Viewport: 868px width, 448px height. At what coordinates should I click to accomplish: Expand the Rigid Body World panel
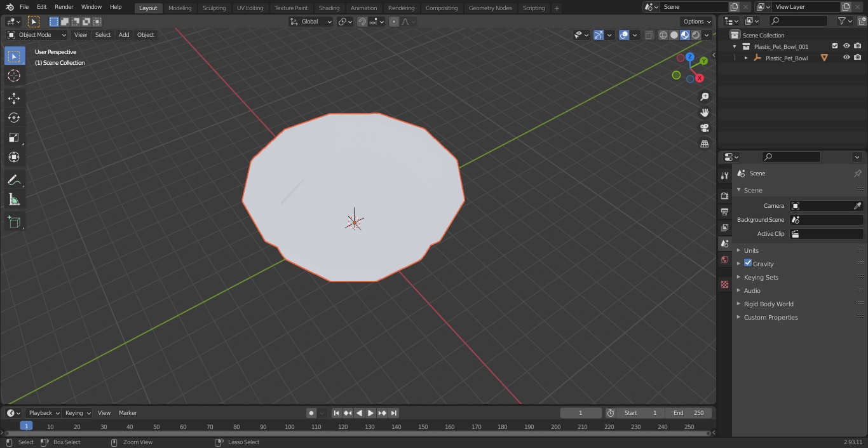(768, 304)
